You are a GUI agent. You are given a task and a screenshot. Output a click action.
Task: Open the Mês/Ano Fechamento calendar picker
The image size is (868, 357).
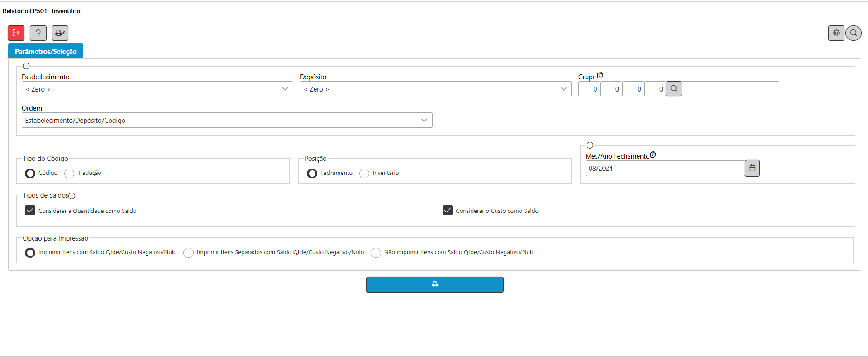pyautogui.click(x=752, y=168)
